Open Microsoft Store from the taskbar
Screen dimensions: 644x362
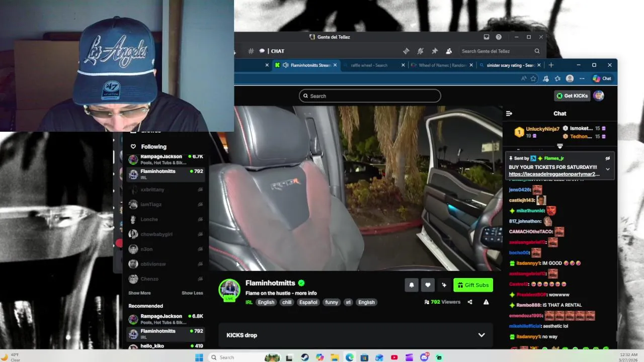[364, 357]
